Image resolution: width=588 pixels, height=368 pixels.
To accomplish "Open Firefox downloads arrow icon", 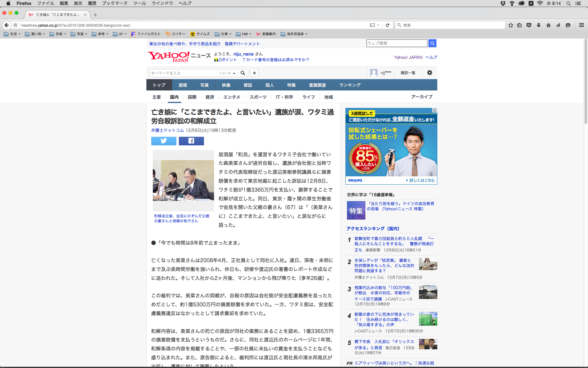I will [x=539, y=25].
